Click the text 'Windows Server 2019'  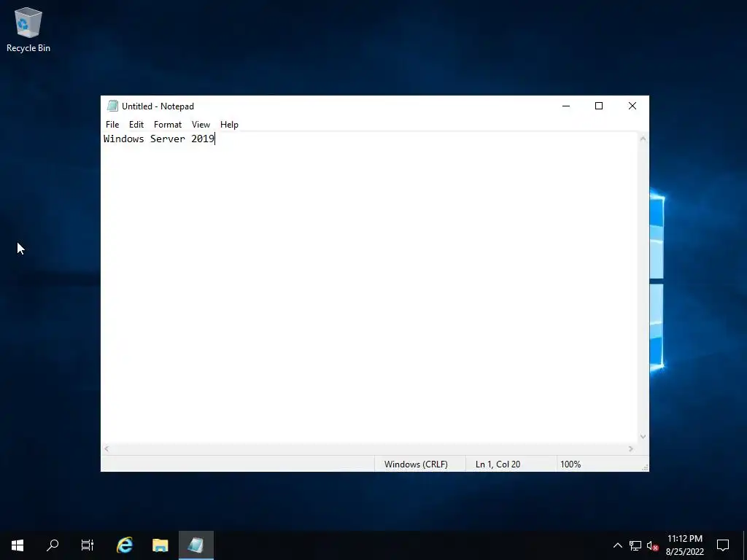[159, 139]
